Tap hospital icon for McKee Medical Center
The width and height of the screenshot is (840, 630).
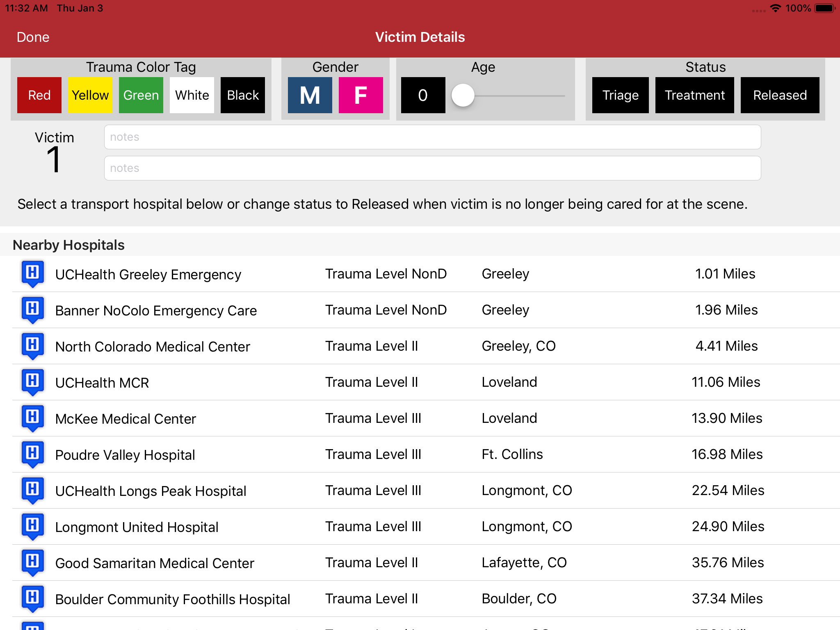click(32, 418)
